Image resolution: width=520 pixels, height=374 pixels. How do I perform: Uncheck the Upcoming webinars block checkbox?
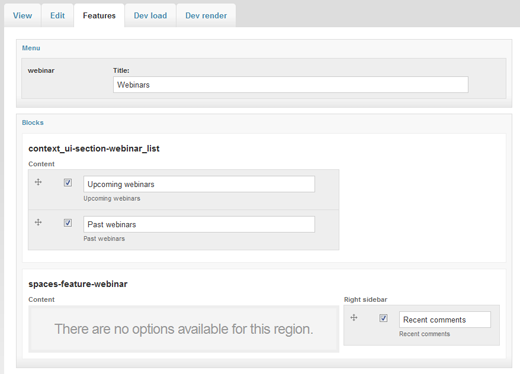pos(68,183)
